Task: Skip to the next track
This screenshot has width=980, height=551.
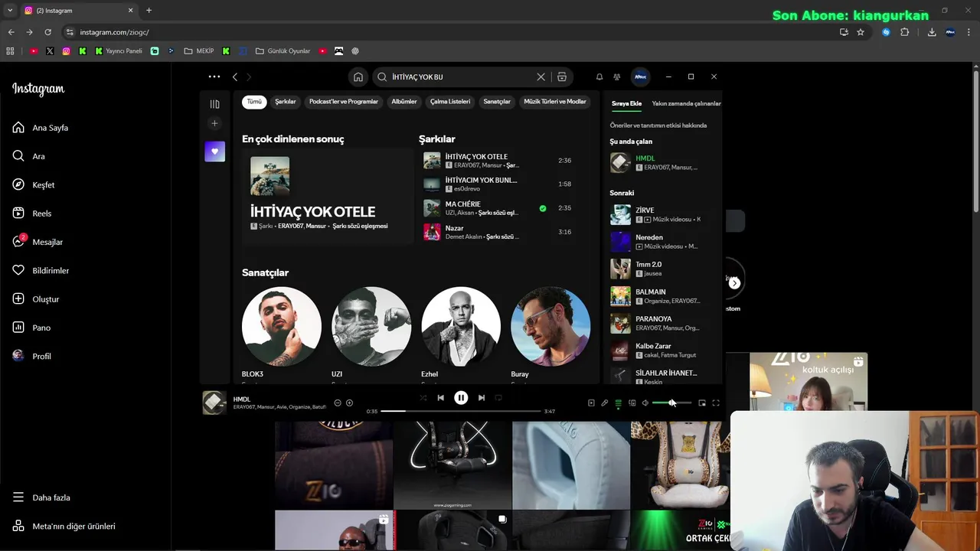Action: pos(482,398)
